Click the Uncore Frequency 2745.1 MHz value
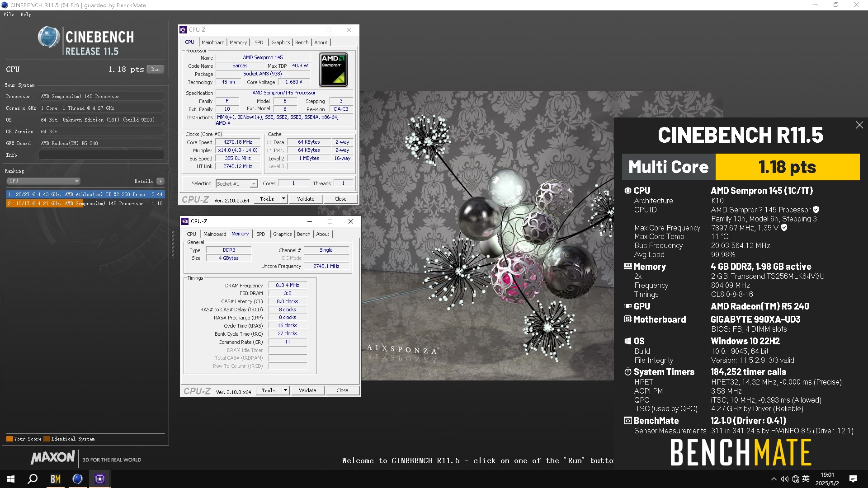This screenshot has height=488, width=868. click(x=326, y=266)
